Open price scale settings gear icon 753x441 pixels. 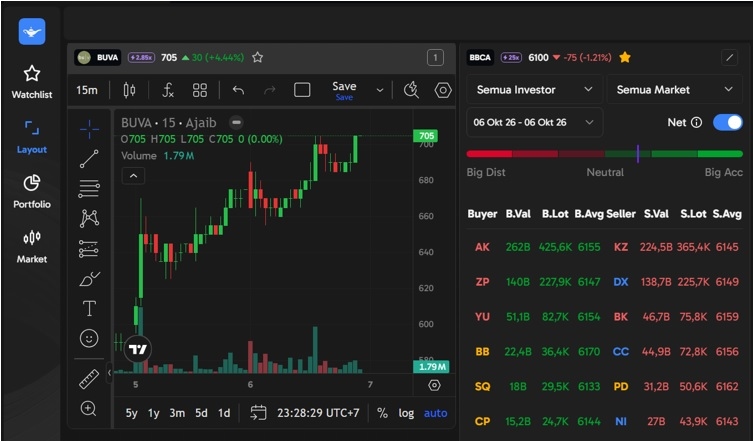point(434,385)
